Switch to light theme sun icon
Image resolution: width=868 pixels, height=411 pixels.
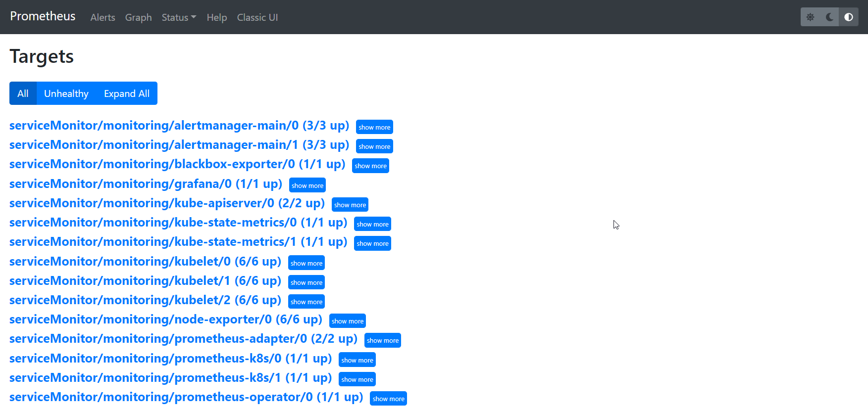(810, 17)
